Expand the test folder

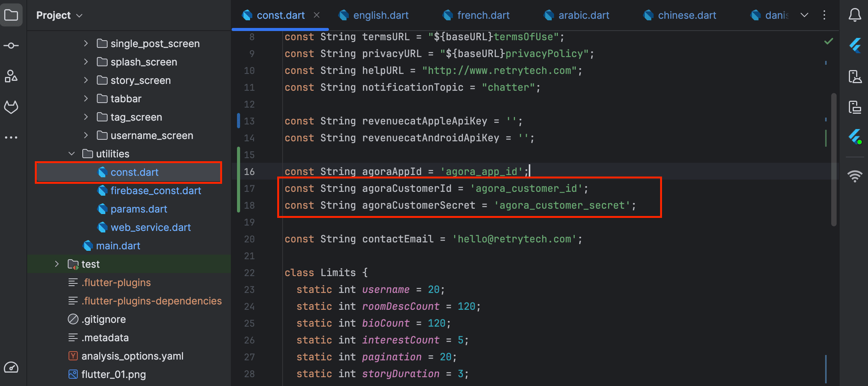pos(57,264)
